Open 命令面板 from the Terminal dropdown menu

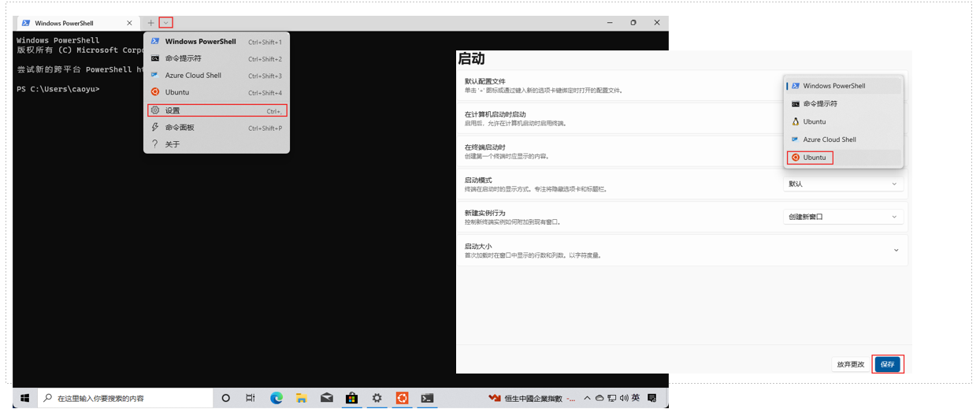click(x=216, y=128)
